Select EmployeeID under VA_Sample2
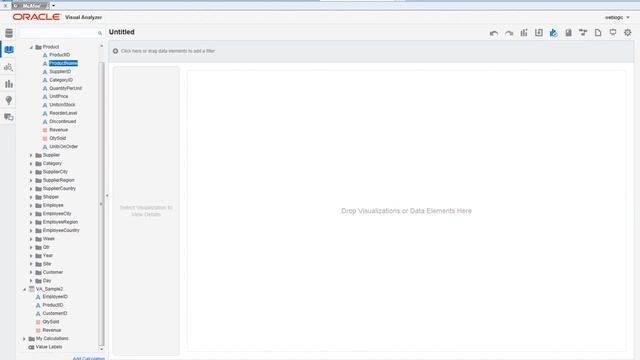Viewport: 640px width, 360px height. [55, 297]
